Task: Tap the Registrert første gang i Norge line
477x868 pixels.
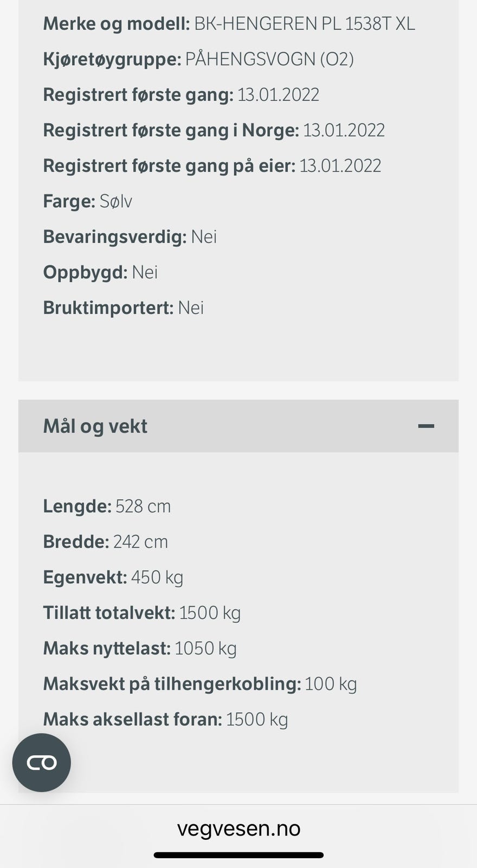Action: point(214,130)
